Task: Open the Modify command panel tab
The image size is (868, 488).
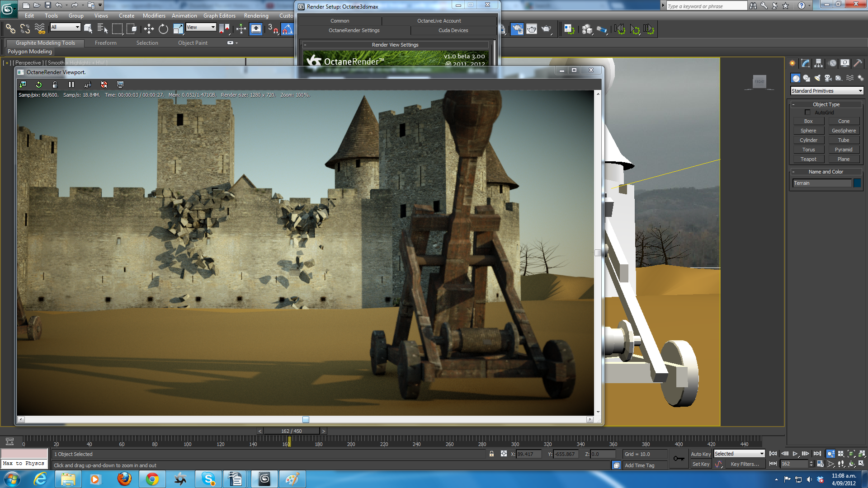Action: (x=805, y=63)
